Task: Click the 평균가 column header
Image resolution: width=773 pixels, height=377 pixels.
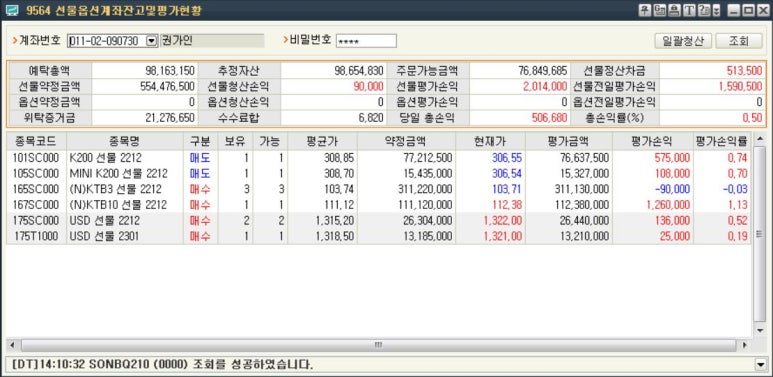Action: [322, 142]
